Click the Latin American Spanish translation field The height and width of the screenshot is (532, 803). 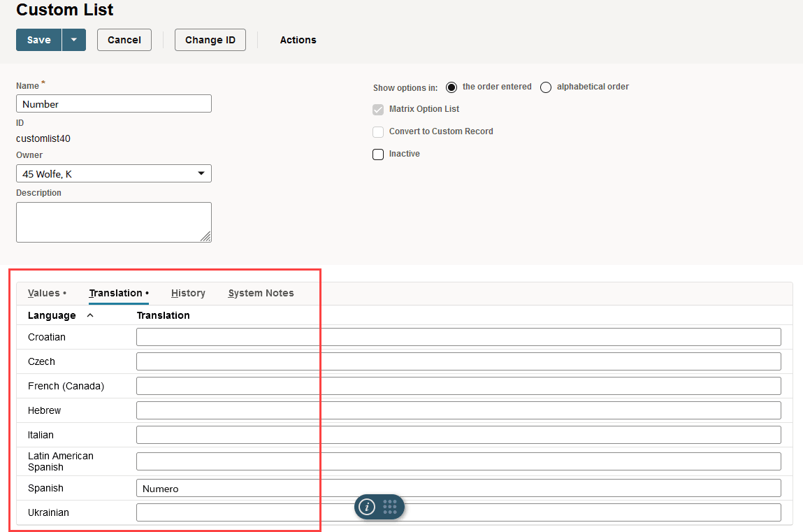tap(458, 461)
